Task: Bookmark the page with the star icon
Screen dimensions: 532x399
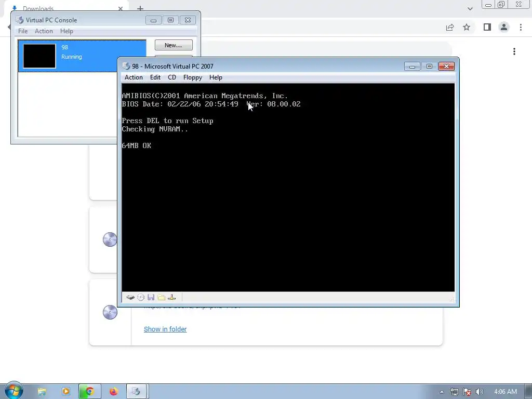Action: coord(467,27)
